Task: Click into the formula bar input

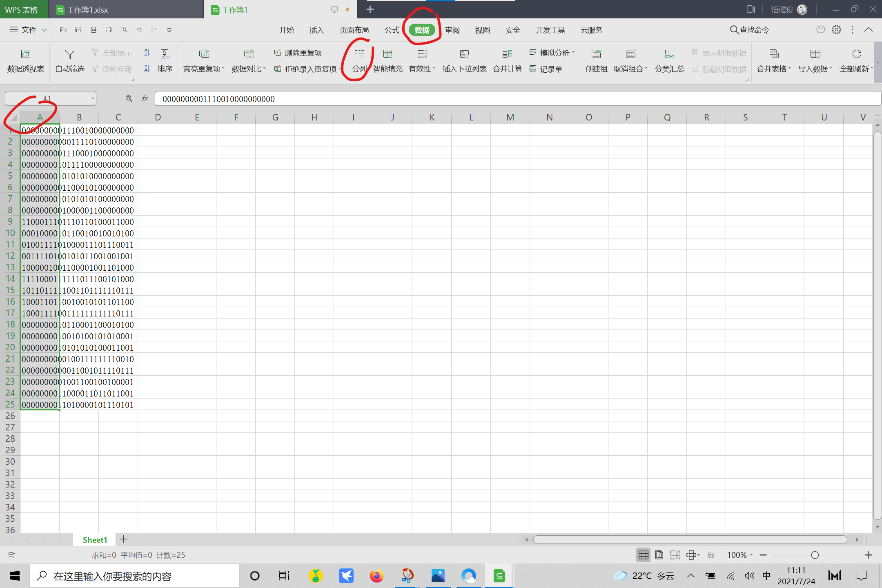Action: coord(490,99)
